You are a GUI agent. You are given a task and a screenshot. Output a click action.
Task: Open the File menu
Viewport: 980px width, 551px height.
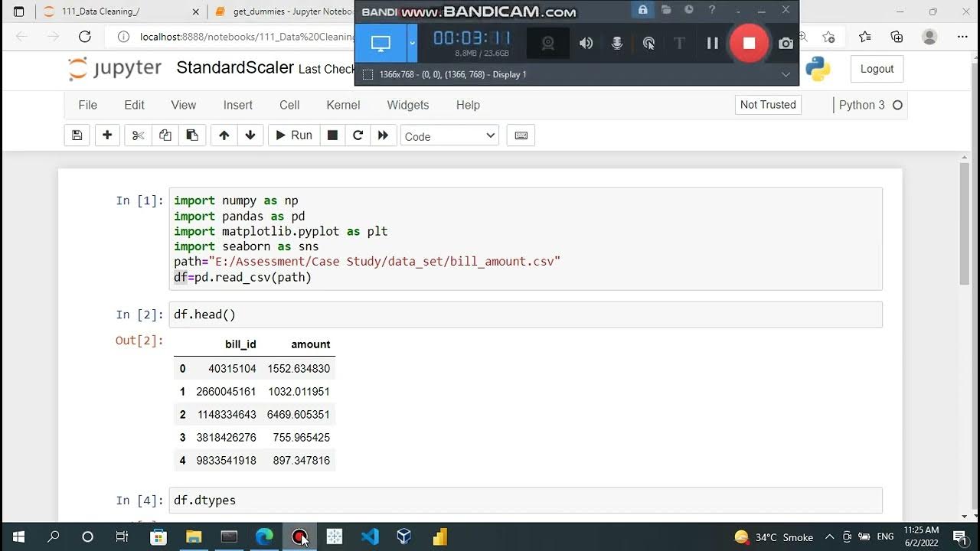point(88,106)
